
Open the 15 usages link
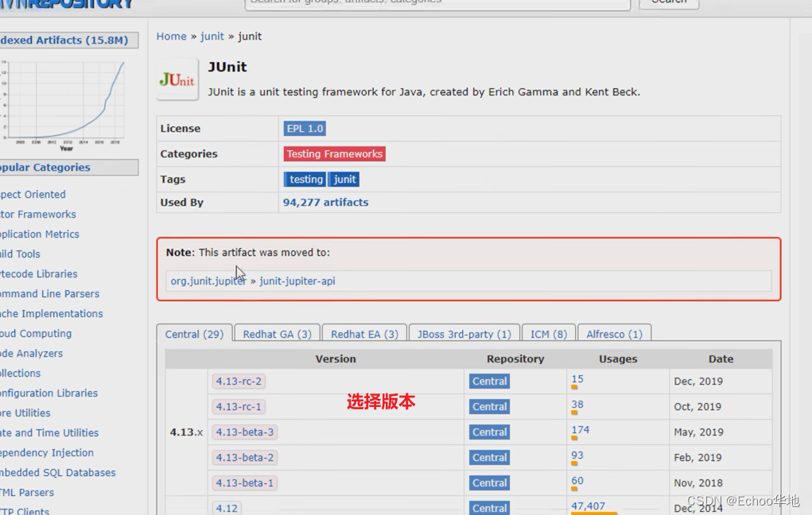tap(577, 379)
